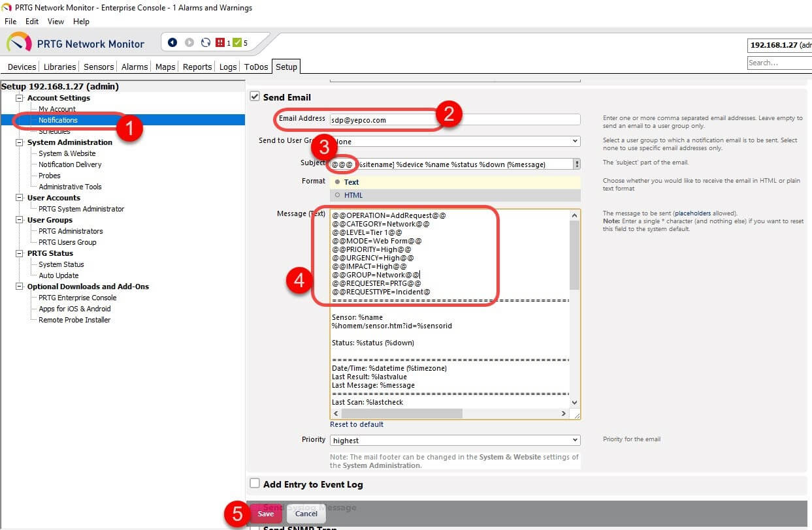
Task: Click the message box scroll-down arrow
Action: click(x=574, y=403)
